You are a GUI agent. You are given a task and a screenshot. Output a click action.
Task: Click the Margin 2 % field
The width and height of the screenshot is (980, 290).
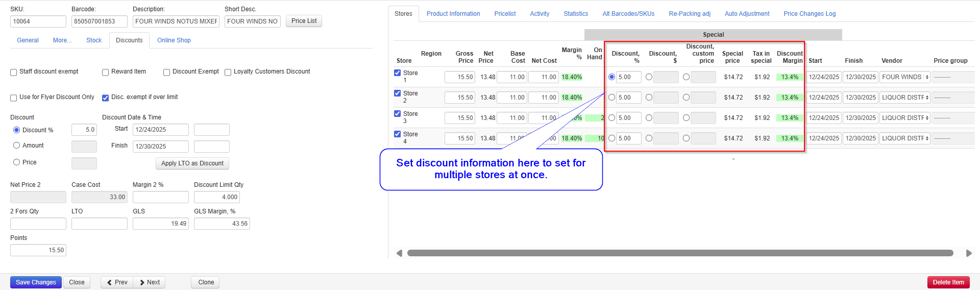(161, 197)
